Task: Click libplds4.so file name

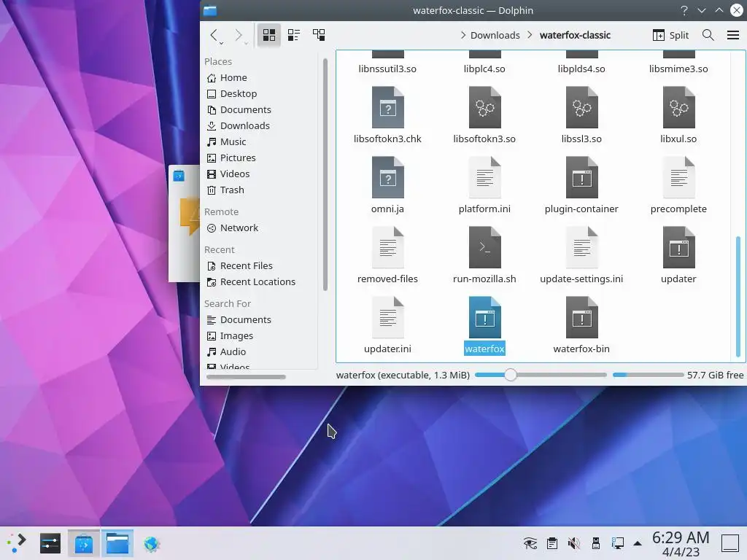Action: click(x=581, y=69)
